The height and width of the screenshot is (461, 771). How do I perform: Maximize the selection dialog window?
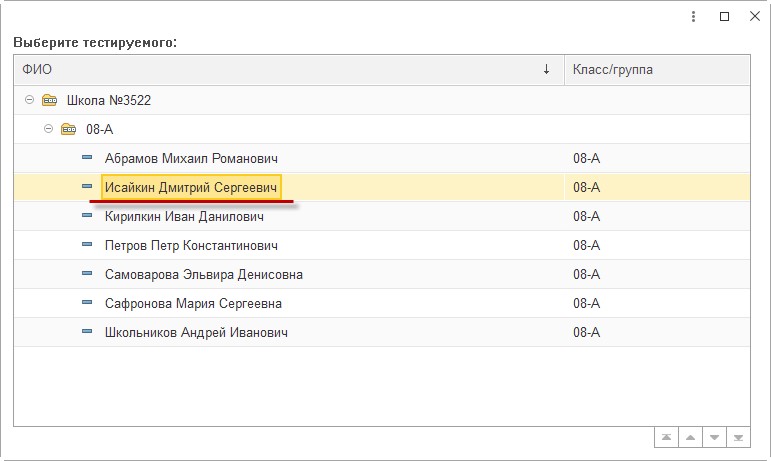pos(724,17)
